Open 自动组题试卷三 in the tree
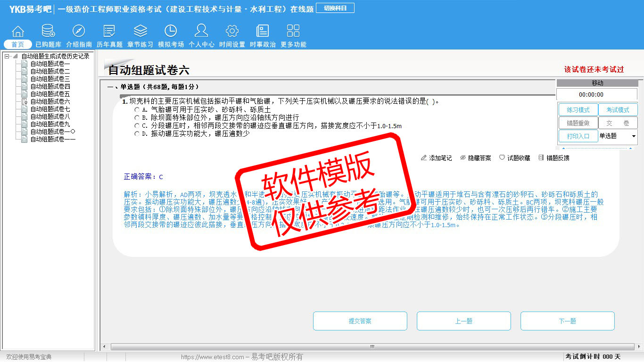644x362 pixels. 50,79
